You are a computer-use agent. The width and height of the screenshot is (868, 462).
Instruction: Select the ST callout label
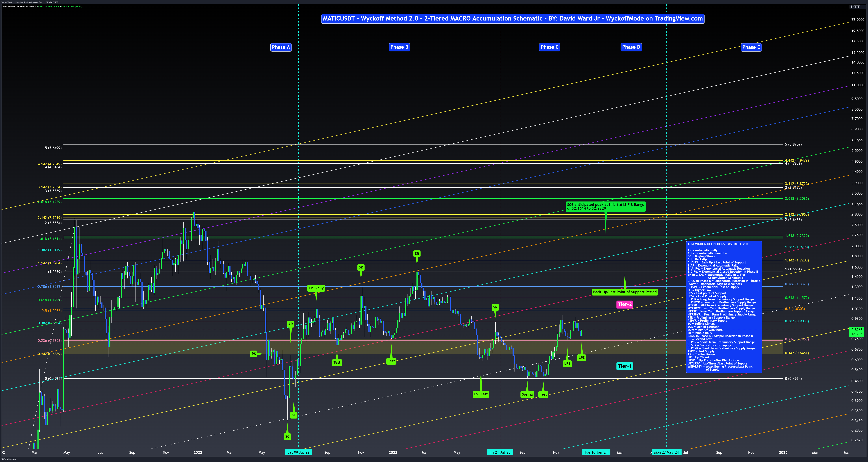click(x=294, y=415)
